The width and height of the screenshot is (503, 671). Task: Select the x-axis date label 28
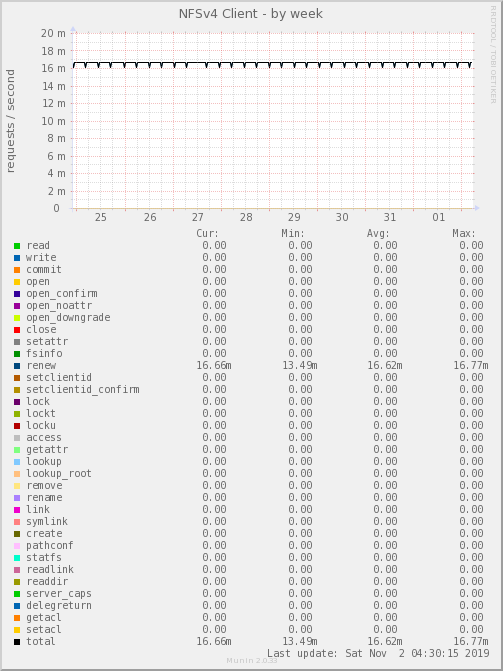point(246,217)
